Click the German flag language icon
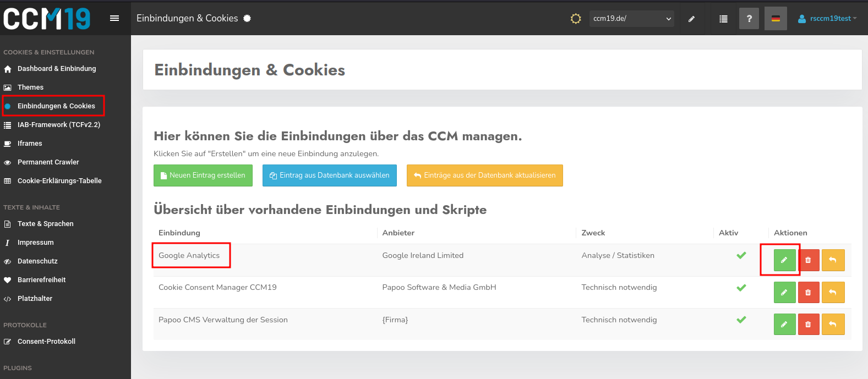This screenshot has height=379, width=868. tap(776, 19)
